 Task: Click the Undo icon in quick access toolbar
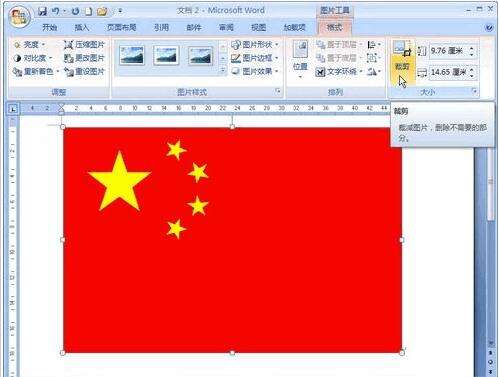pyautogui.click(x=55, y=11)
